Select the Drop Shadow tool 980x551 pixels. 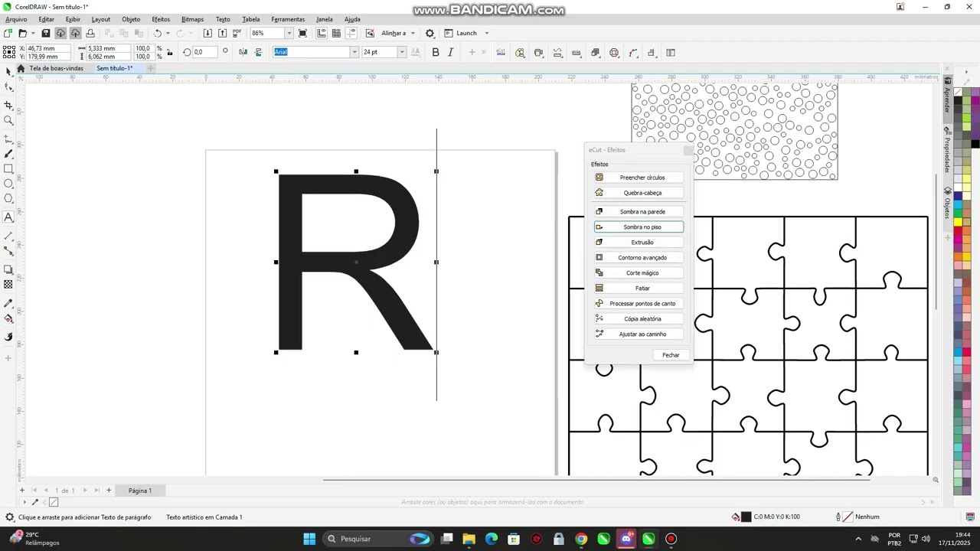tap(8, 269)
